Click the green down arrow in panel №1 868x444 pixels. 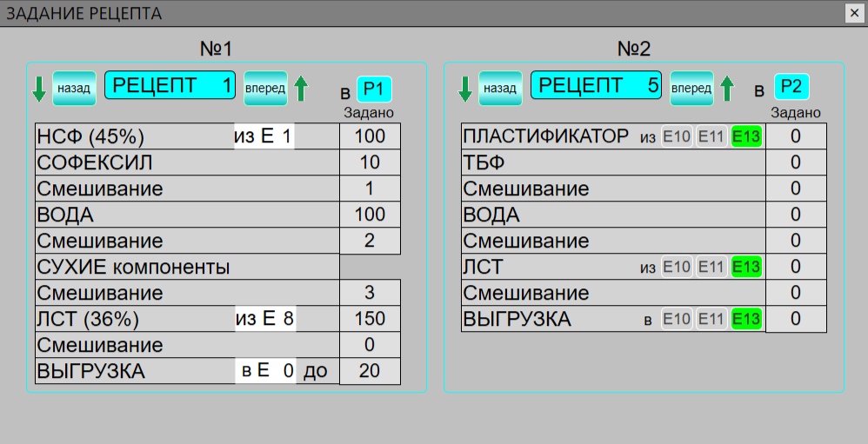point(38,88)
